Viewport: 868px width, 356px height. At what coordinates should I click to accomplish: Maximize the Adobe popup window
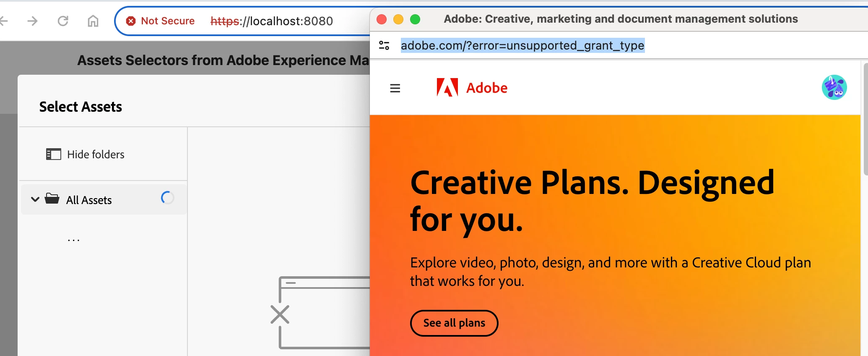[x=415, y=19]
